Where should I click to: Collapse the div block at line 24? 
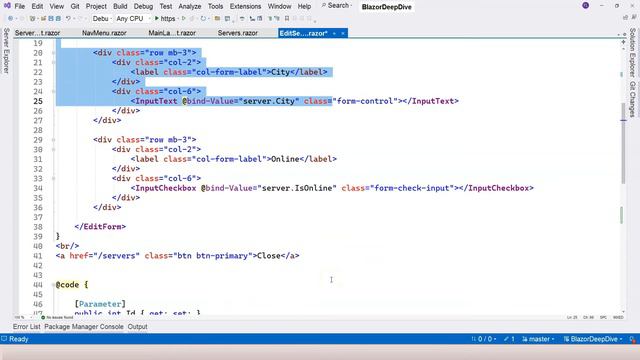coord(53,91)
